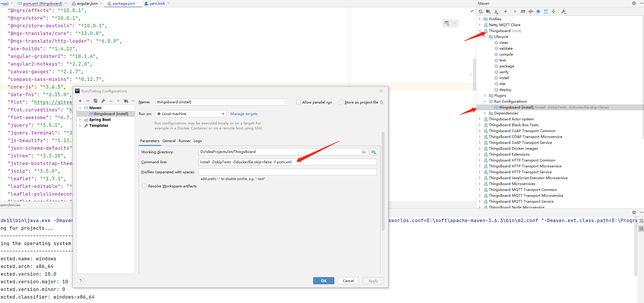The width and height of the screenshot is (644, 303).
Task: Check Resolve Workspace artifacts
Action: coord(144,186)
